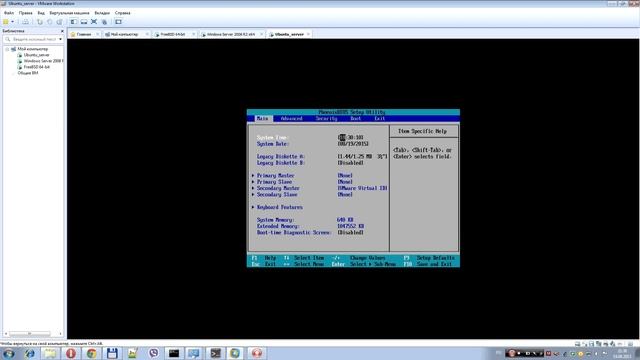The width and height of the screenshot is (640, 360).
Task: Close the Ubuntu_server tab
Action: point(308,34)
